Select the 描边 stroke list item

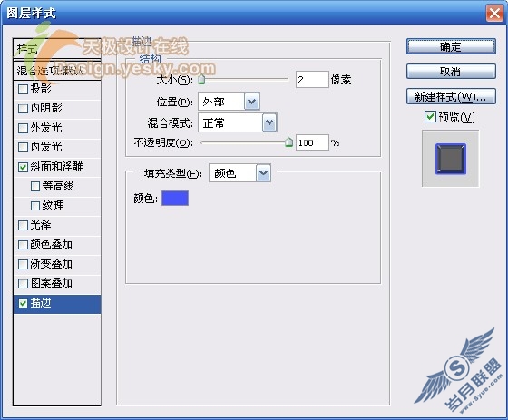pyautogui.click(x=57, y=304)
